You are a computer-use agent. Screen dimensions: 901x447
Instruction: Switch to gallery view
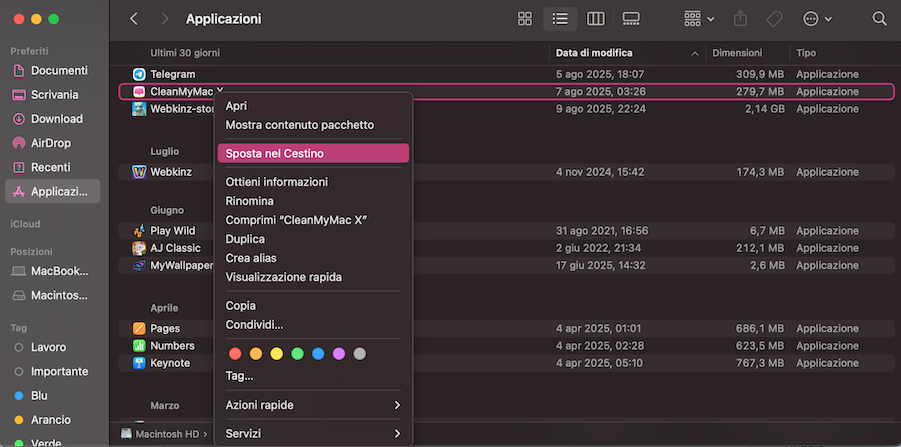[x=631, y=19]
